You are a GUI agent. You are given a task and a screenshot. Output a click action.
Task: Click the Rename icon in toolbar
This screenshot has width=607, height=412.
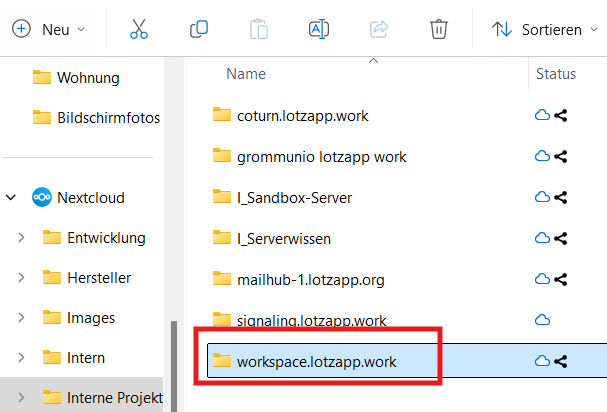click(x=319, y=29)
